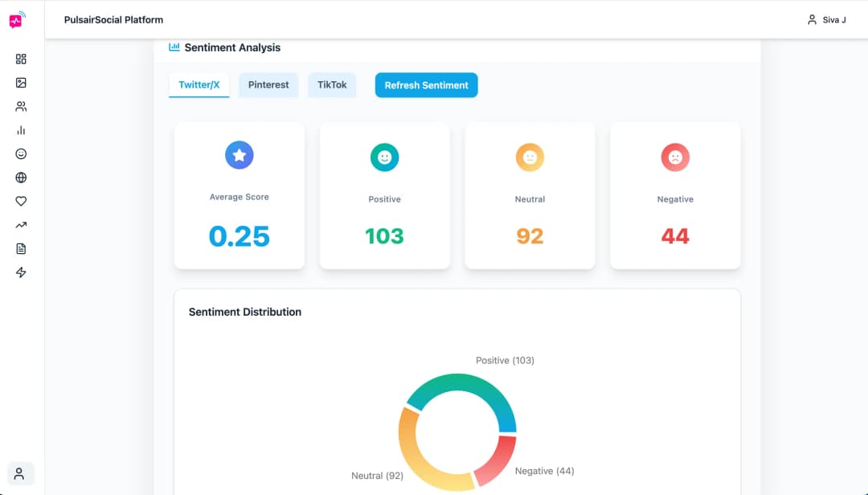Switch to the Pinterest tab

click(x=268, y=84)
